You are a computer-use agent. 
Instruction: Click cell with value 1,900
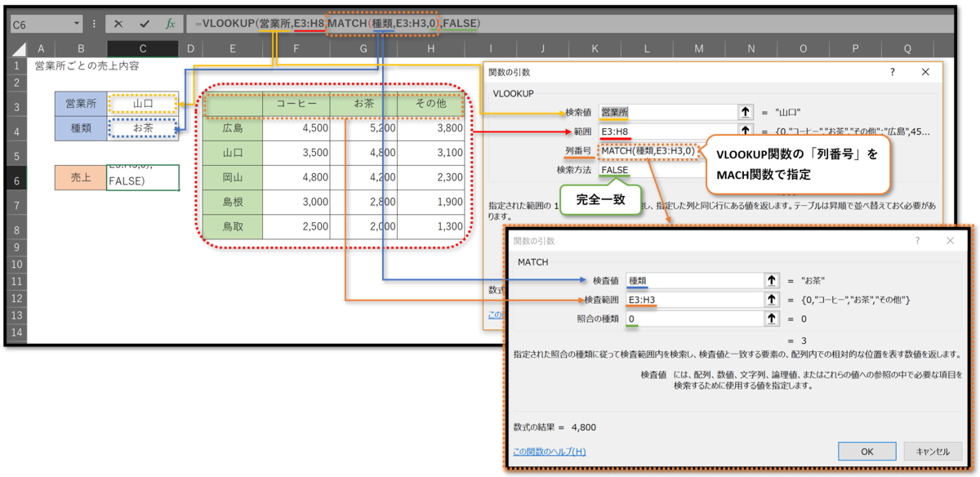(430, 202)
